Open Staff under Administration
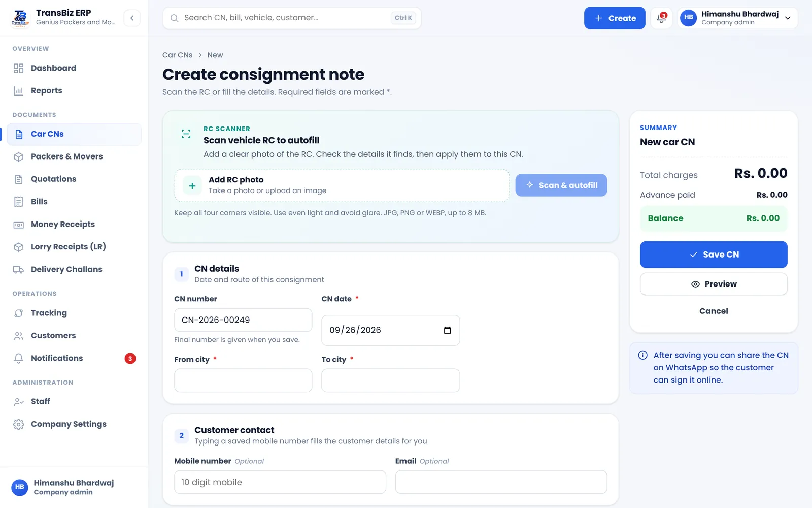Image resolution: width=812 pixels, height=508 pixels. [x=74, y=402]
